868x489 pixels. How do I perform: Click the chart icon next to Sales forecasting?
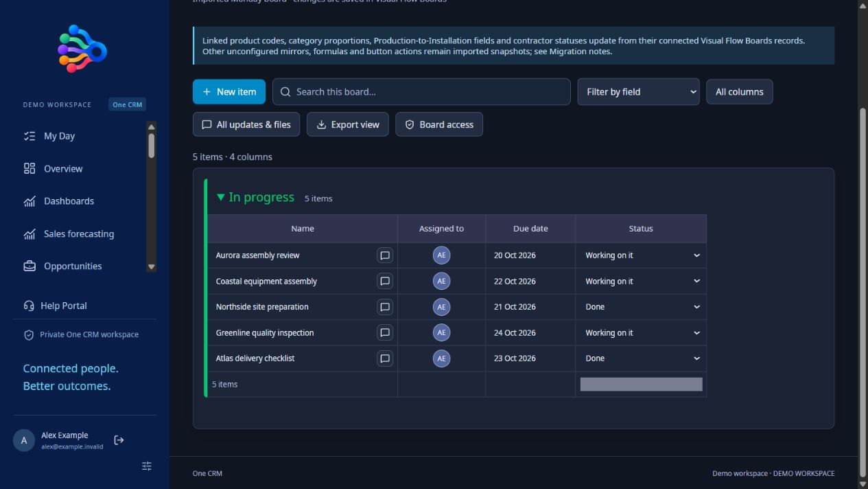click(x=30, y=234)
